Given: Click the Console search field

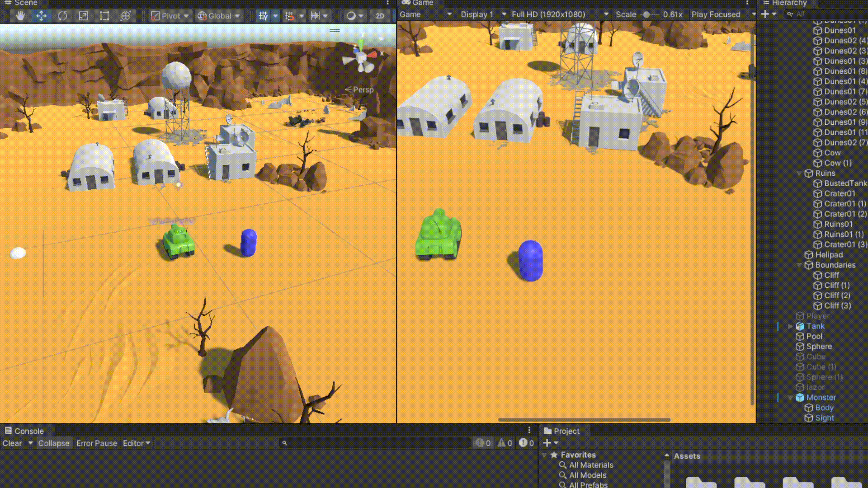Looking at the screenshot, I should tap(375, 443).
